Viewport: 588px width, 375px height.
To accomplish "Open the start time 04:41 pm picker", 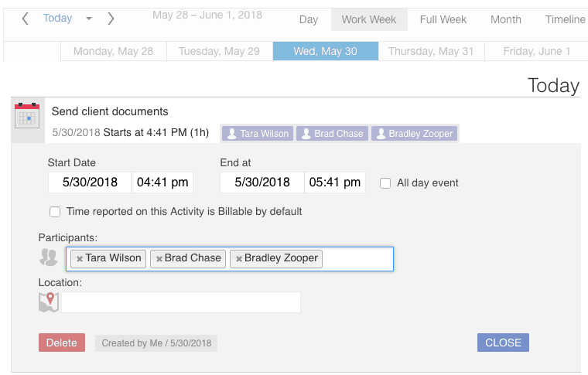I will click(162, 182).
